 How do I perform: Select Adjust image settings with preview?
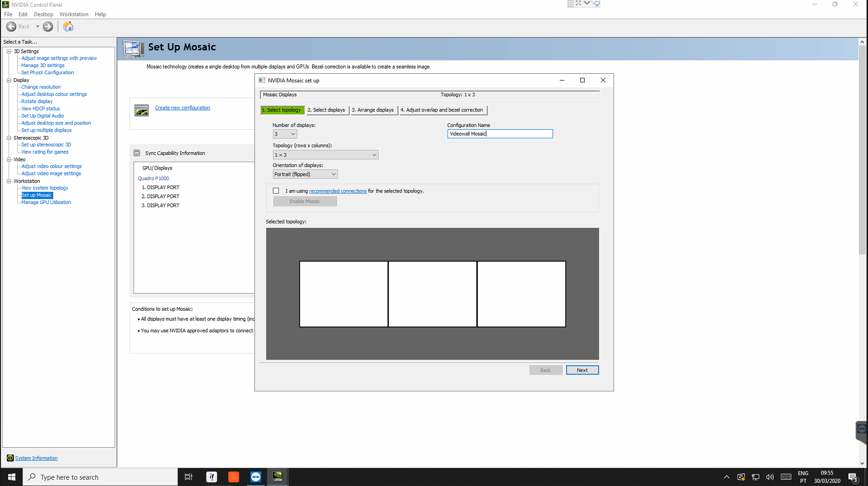tap(59, 58)
